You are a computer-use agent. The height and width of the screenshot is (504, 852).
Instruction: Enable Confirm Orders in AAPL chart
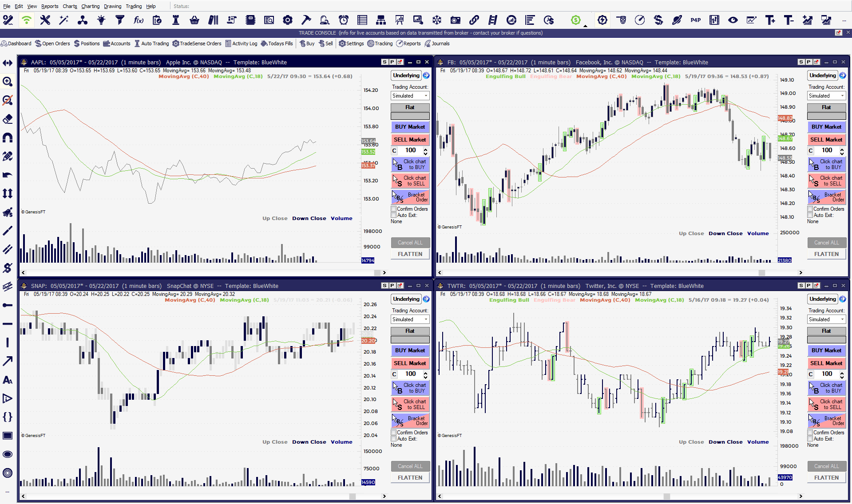393,209
